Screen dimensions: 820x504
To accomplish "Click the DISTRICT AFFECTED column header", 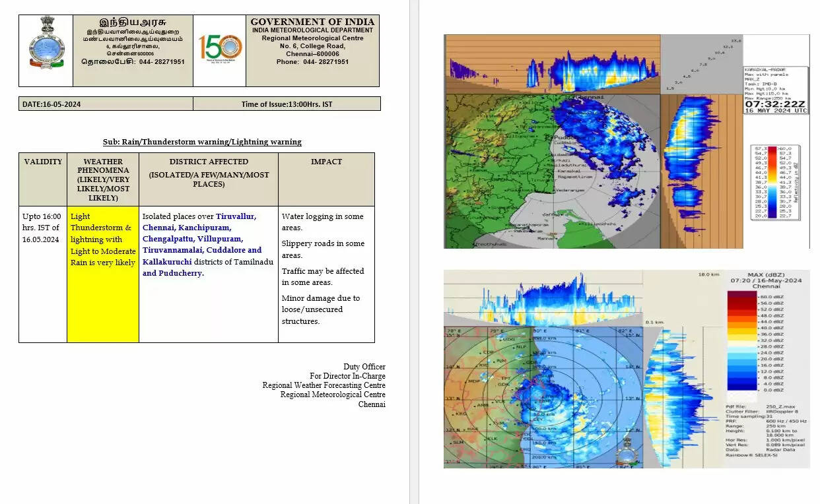I will 209,162.
